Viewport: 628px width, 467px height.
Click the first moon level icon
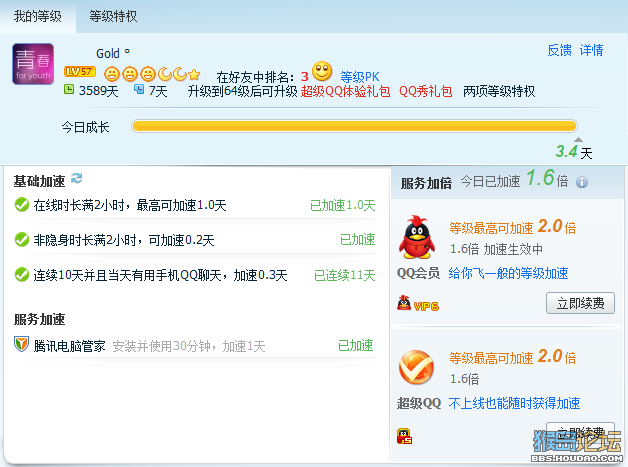[165, 74]
